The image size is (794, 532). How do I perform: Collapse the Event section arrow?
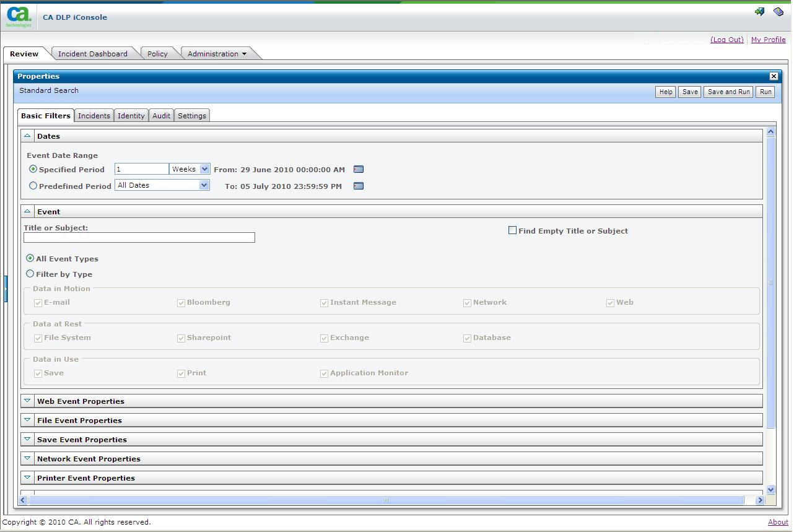coord(27,211)
